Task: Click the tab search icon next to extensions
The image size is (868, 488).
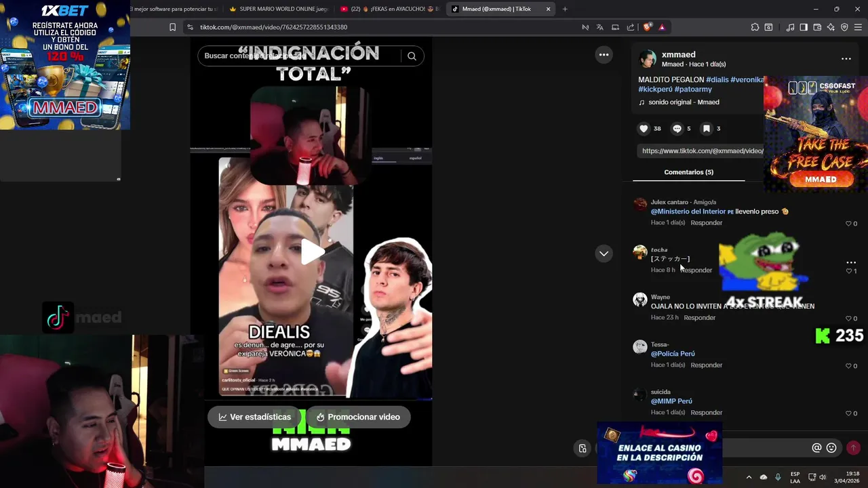Action: (768, 27)
